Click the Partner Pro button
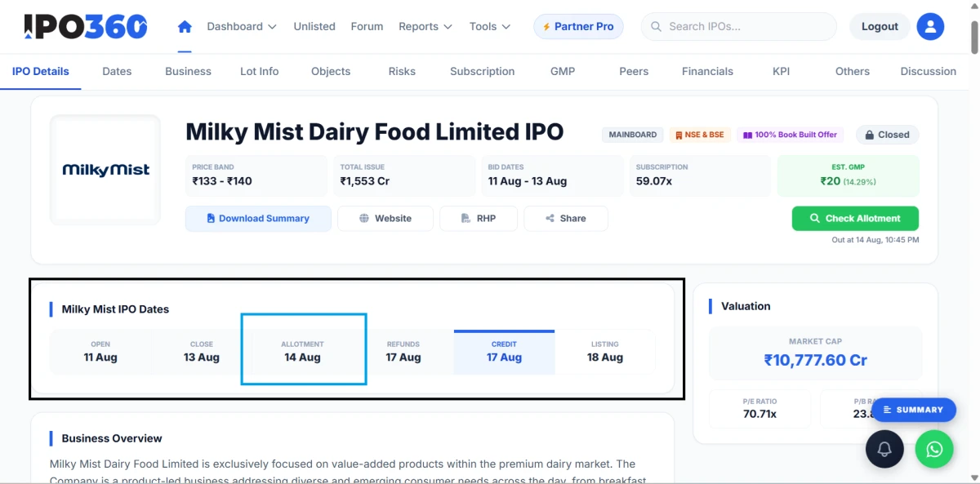Viewport: 980px width, 484px height. coord(578,26)
